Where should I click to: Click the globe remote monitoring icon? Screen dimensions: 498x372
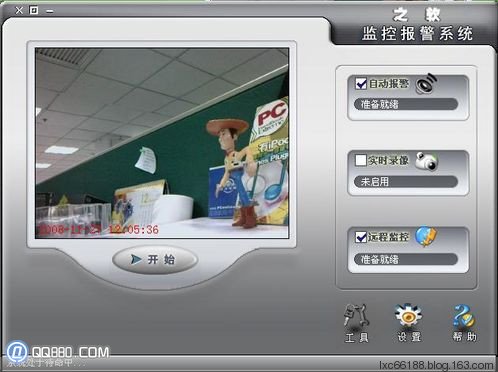pyautogui.click(x=426, y=237)
